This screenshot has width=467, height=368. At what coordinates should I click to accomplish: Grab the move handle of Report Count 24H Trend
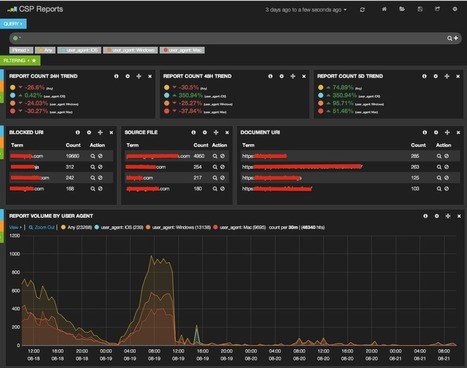(139, 76)
